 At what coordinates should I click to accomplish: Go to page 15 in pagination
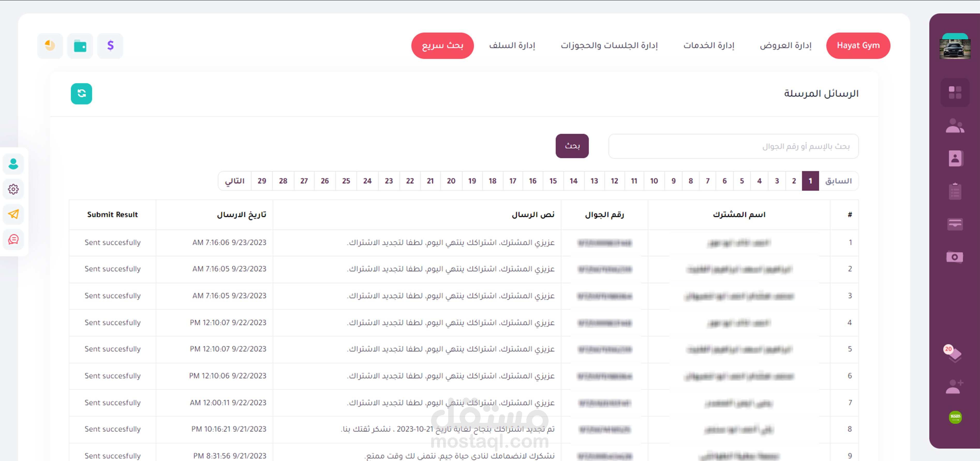pos(553,181)
